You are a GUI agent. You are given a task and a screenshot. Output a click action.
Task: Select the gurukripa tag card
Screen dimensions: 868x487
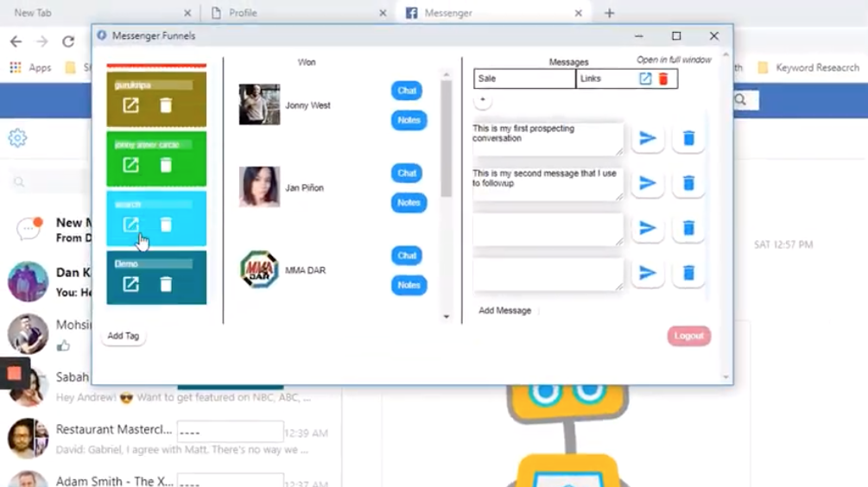[156, 98]
